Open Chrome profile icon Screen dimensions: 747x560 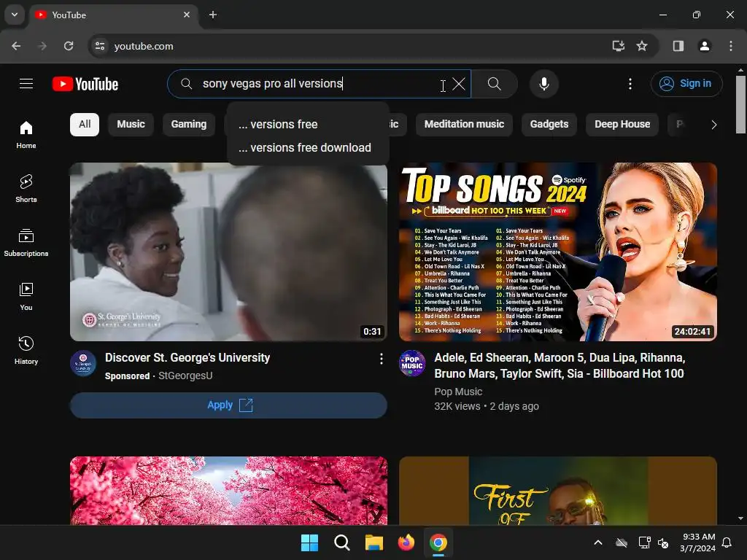tap(705, 46)
